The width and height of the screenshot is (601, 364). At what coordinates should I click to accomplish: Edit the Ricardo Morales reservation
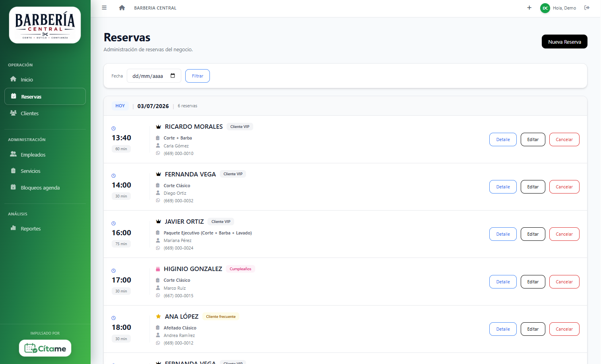coord(533,139)
